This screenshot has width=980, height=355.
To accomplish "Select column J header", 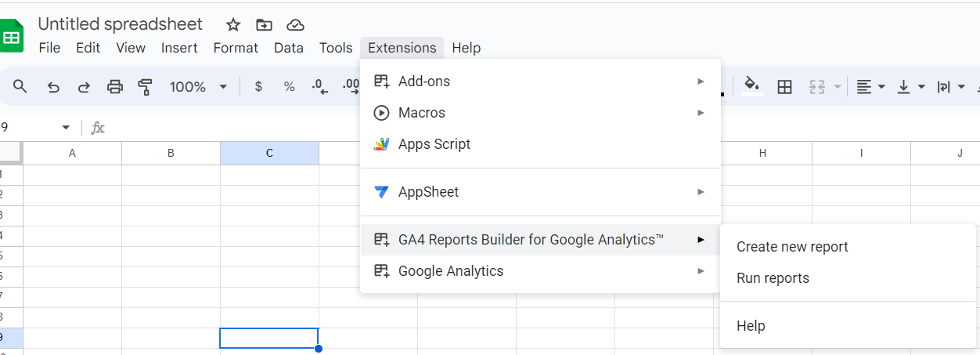I will click(x=946, y=154).
